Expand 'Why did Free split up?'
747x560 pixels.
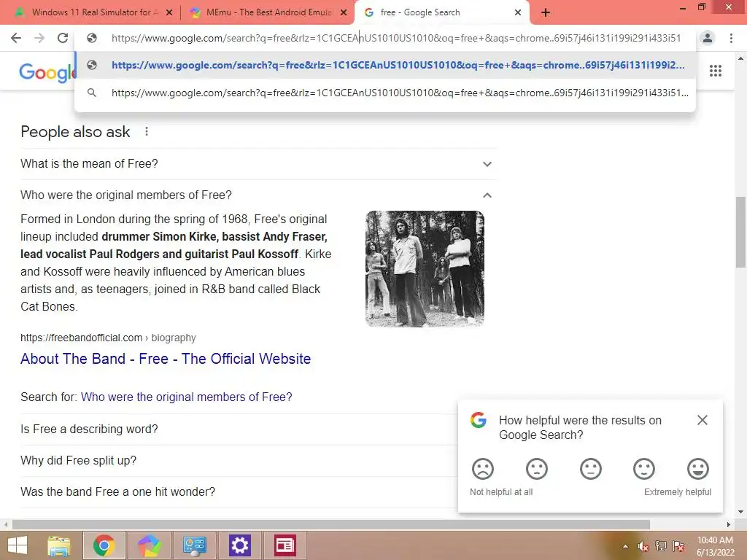coord(239,461)
